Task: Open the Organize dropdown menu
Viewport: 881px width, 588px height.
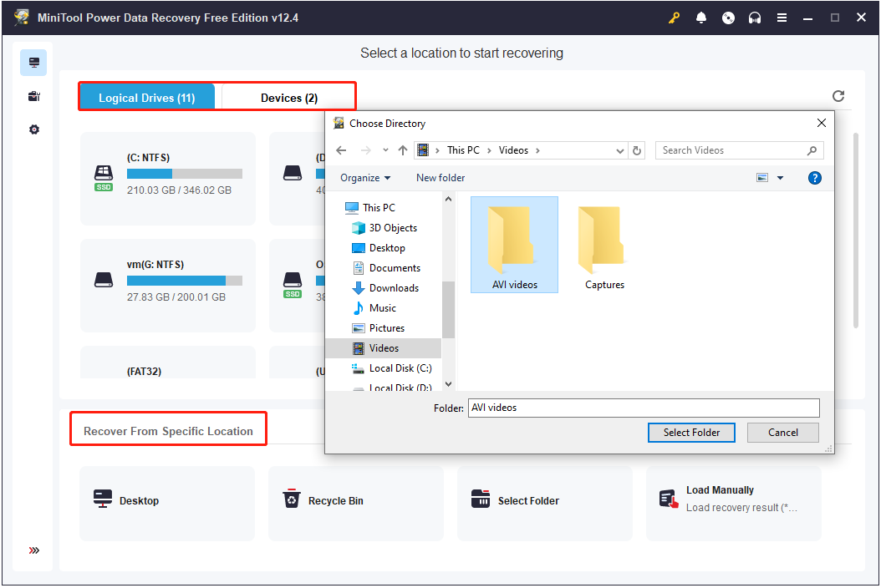Action: click(365, 178)
